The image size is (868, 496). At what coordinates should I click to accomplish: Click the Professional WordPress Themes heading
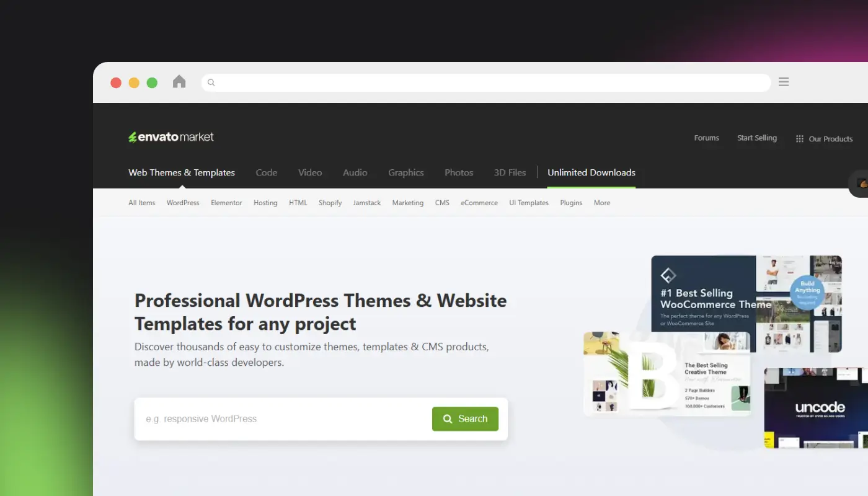tap(321, 312)
